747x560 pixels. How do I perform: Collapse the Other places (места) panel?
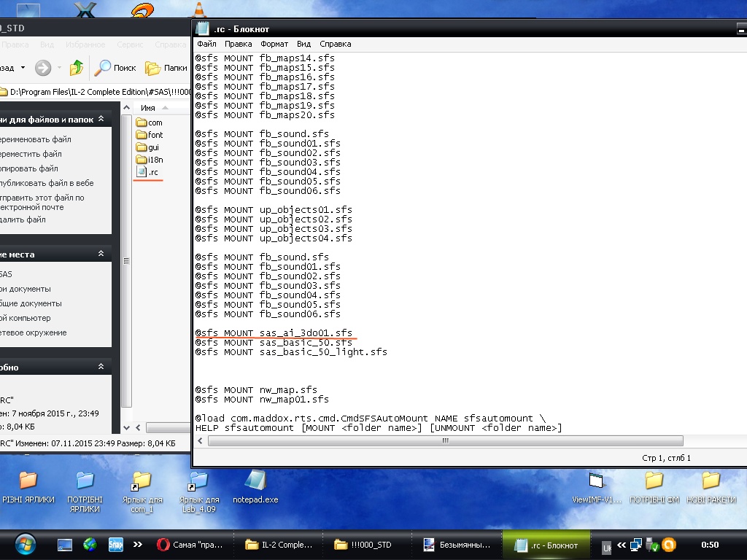101,254
